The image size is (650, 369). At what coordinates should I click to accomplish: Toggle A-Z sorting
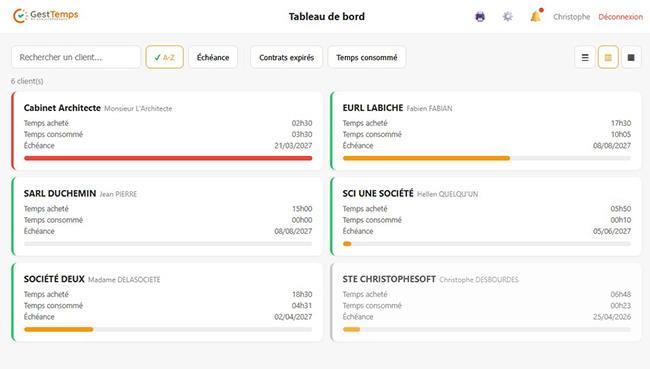[x=165, y=57]
